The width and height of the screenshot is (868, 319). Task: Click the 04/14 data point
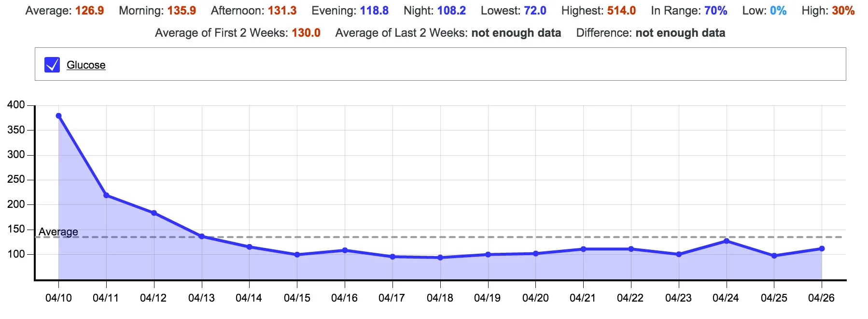point(250,247)
